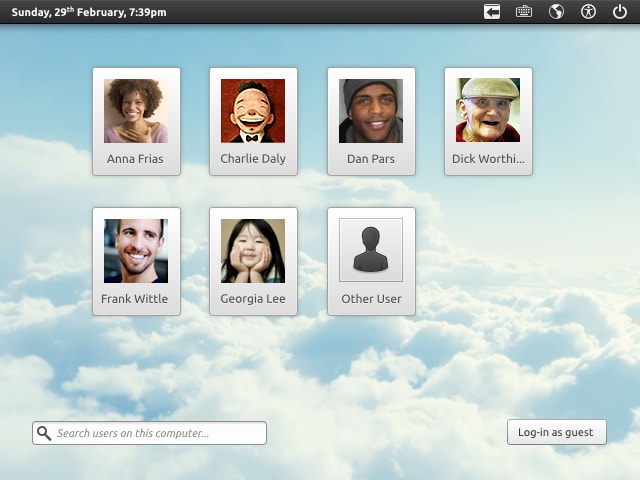Click the date and time in top bar

point(89,12)
